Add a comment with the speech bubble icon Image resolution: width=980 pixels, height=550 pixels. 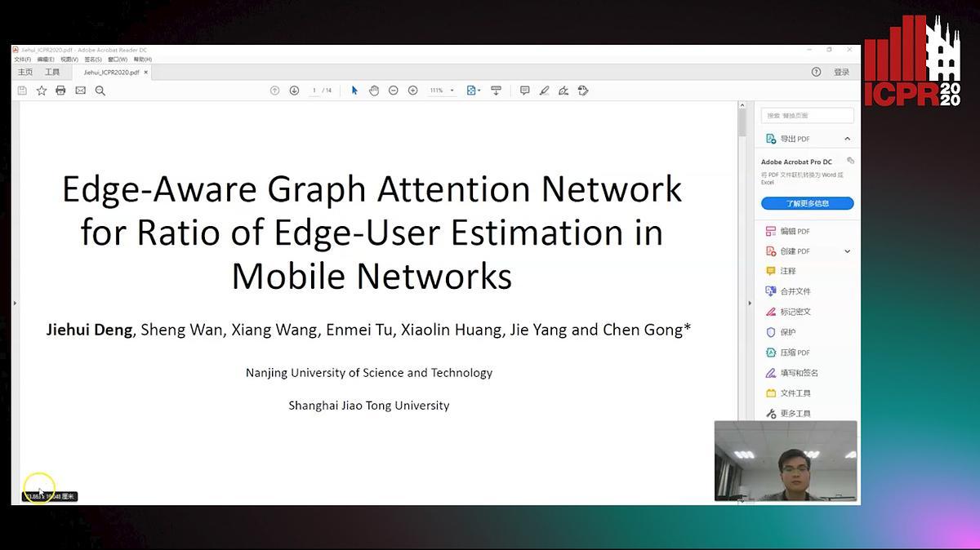click(524, 91)
